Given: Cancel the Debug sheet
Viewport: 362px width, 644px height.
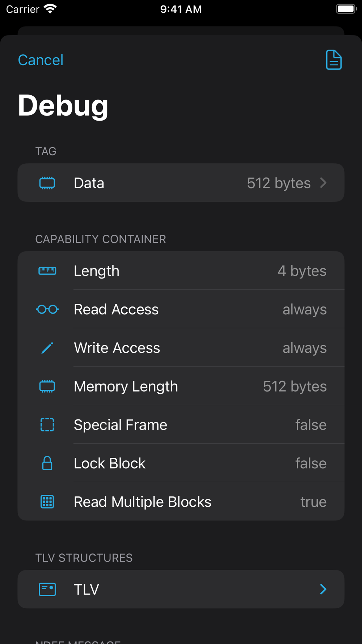Looking at the screenshot, I should [x=41, y=60].
